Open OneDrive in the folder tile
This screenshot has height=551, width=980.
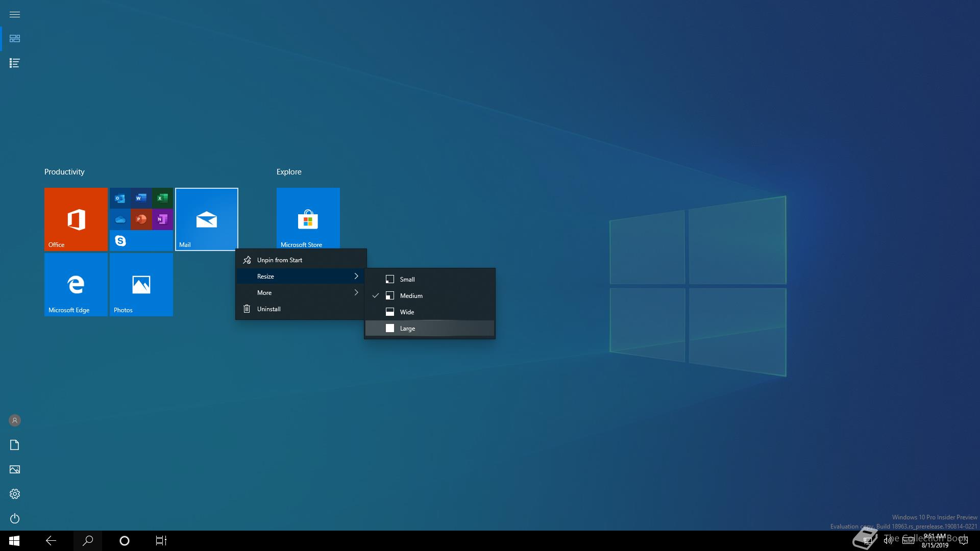(120, 219)
